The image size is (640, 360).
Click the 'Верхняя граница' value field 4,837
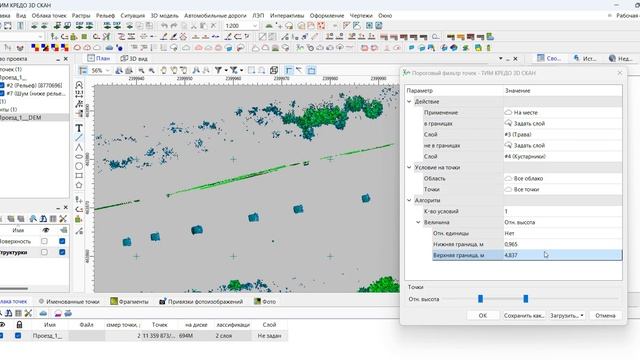tap(562, 255)
